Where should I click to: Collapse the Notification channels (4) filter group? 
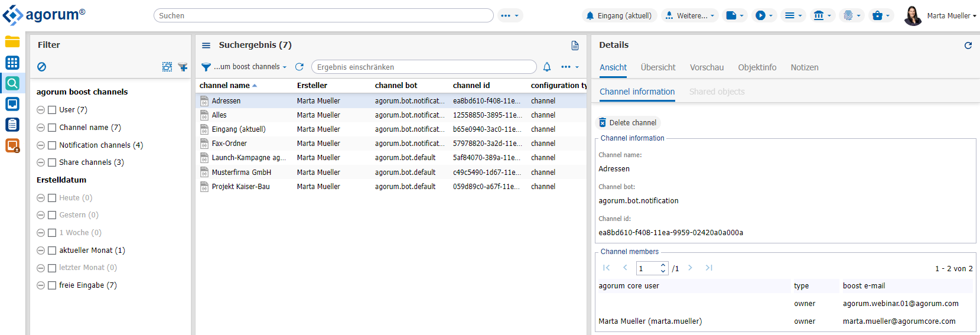coord(41,145)
